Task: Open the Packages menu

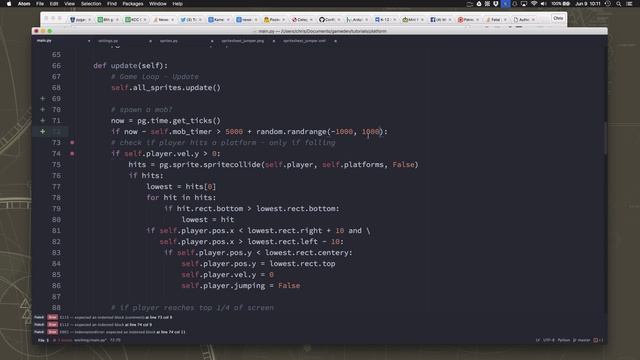Action: point(133,4)
